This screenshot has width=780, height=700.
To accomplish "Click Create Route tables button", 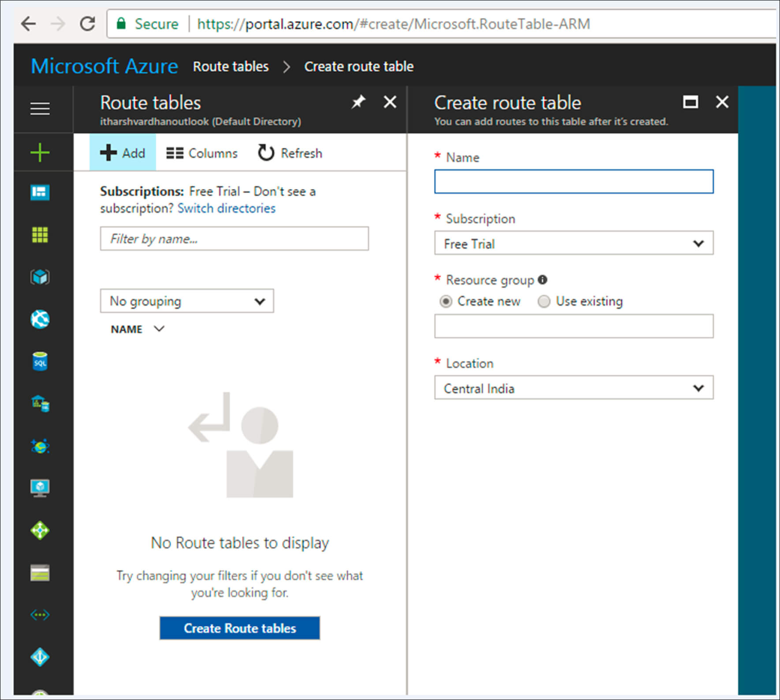I will point(240,628).
